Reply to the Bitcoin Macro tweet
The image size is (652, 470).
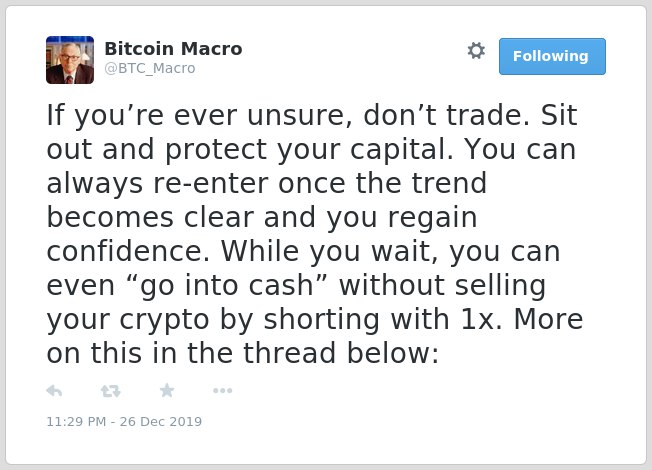[x=54, y=391]
